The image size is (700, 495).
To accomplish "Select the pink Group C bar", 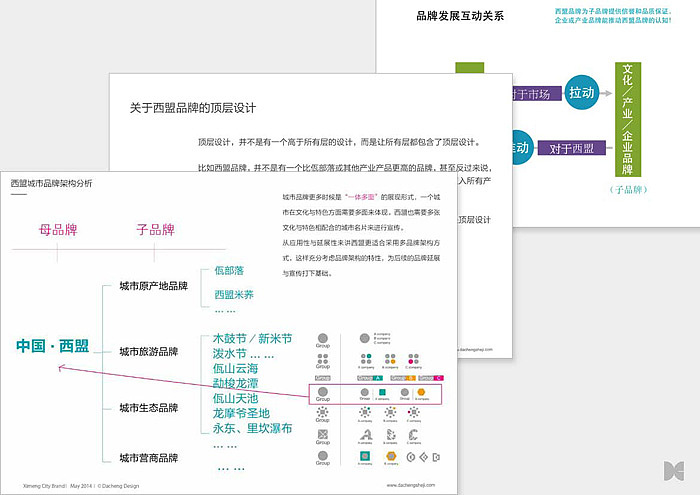I will (431, 378).
